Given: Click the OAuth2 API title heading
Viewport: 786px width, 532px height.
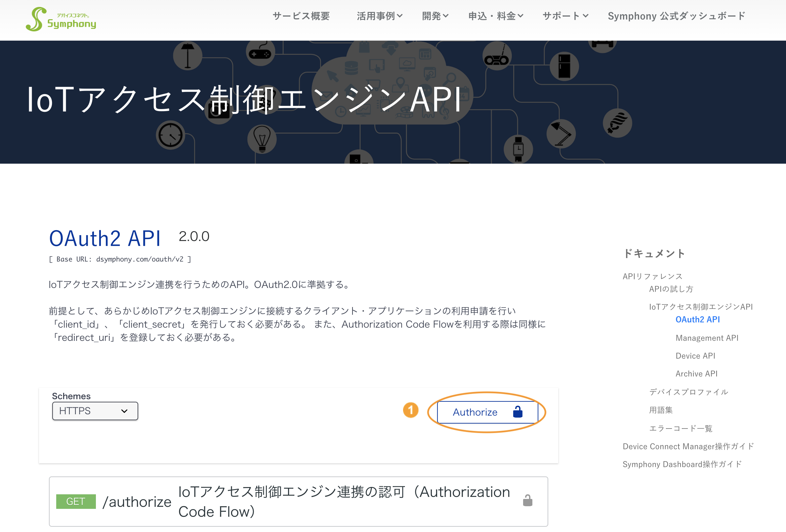Looking at the screenshot, I should pos(105,238).
